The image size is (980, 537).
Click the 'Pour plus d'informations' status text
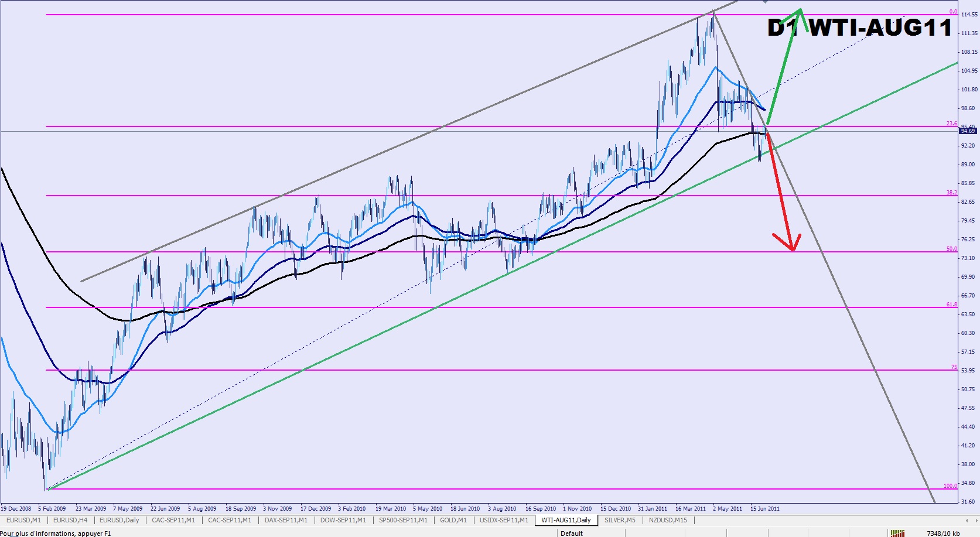click(55, 533)
